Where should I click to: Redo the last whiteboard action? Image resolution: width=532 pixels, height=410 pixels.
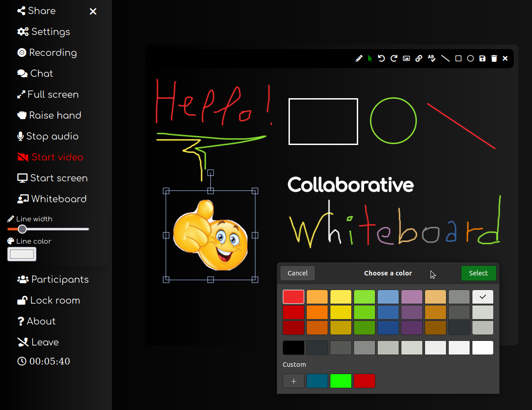(x=394, y=58)
